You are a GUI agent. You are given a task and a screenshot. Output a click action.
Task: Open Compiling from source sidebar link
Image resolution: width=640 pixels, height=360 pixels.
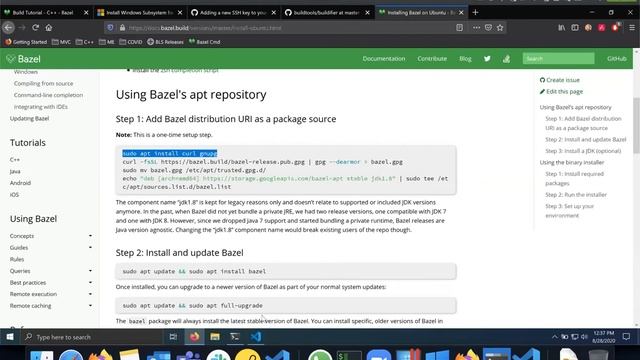43,83
